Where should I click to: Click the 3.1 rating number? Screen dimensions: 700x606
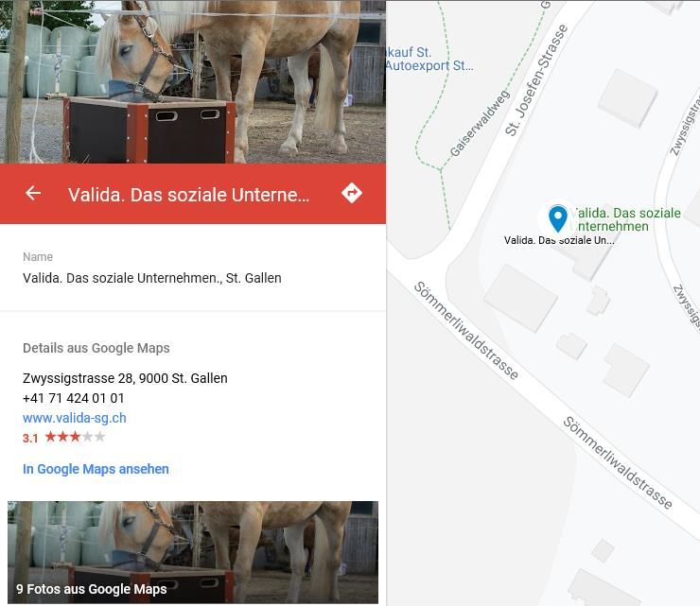click(x=30, y=438)
